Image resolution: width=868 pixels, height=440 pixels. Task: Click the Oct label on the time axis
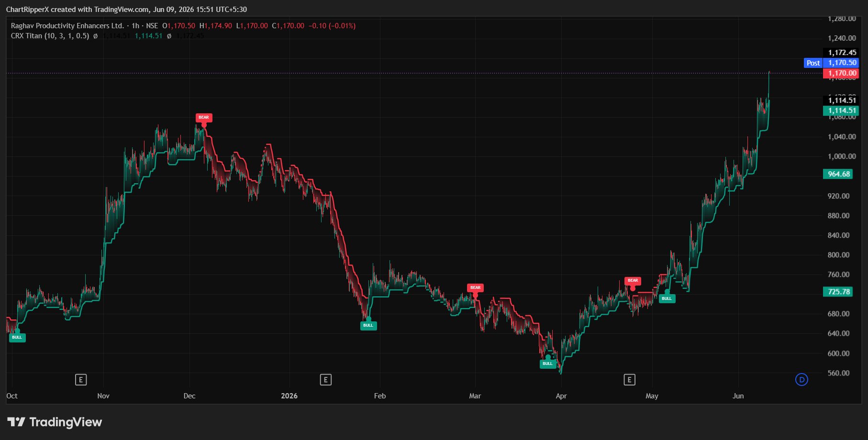[x=12, y=396]
